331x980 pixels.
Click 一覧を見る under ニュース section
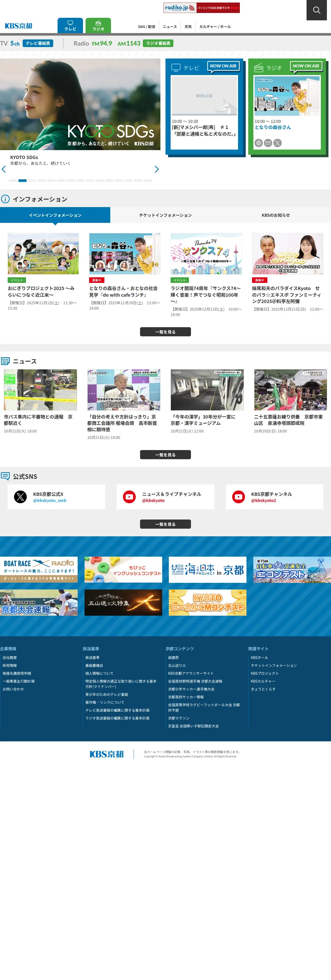click(x=165, y=455)
